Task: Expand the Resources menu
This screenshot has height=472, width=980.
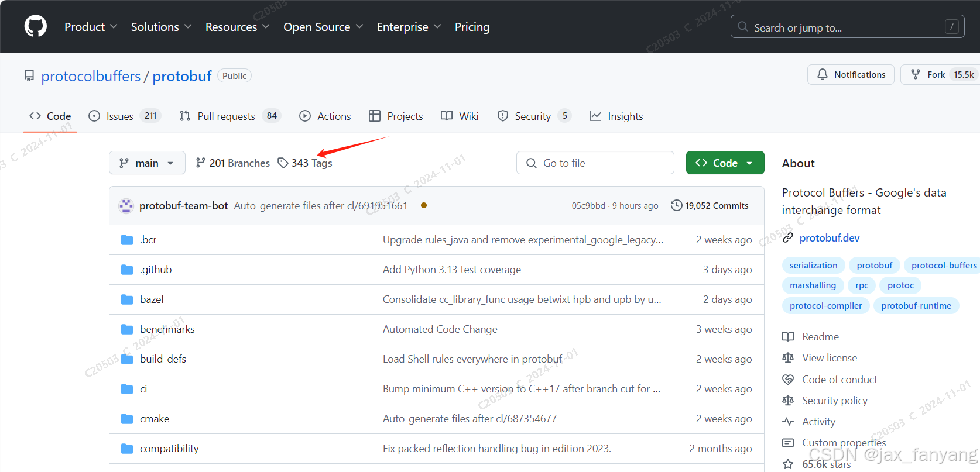Action: [237, 27]
